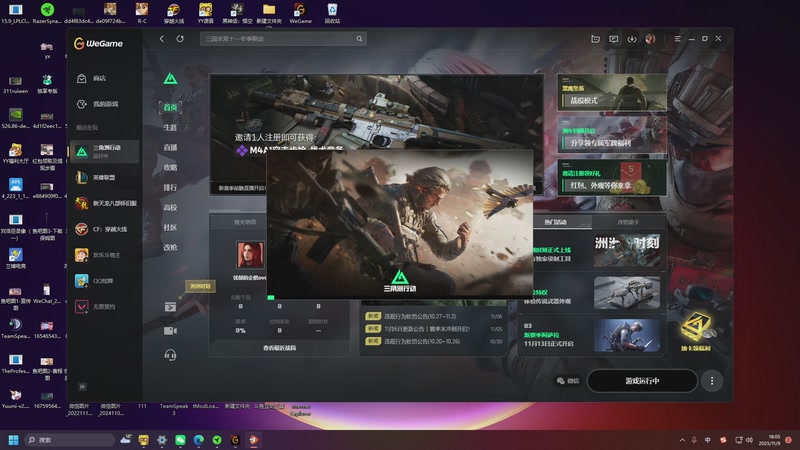Select 欢乐斗地主 in the game list
The height and width of the screenshot is (450, 800).
[104, 255]
